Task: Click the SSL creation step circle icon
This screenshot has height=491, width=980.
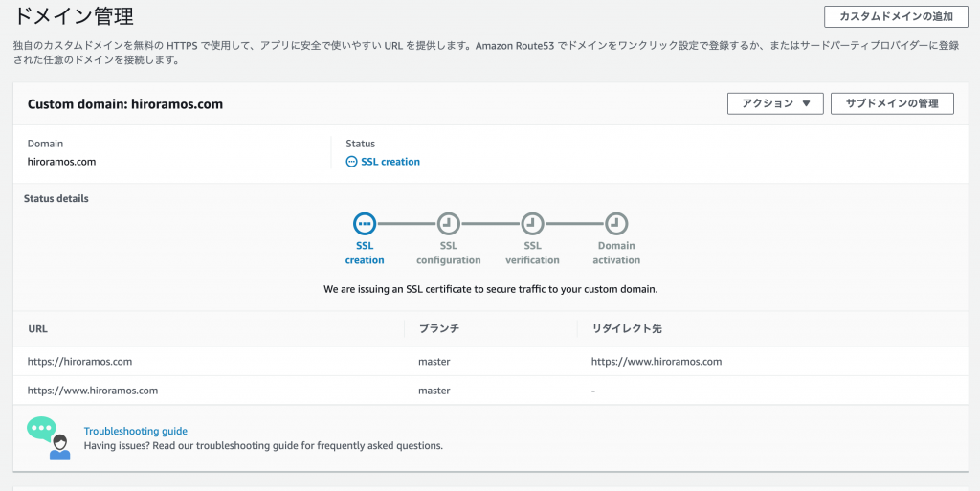Action: coord(365,223)
